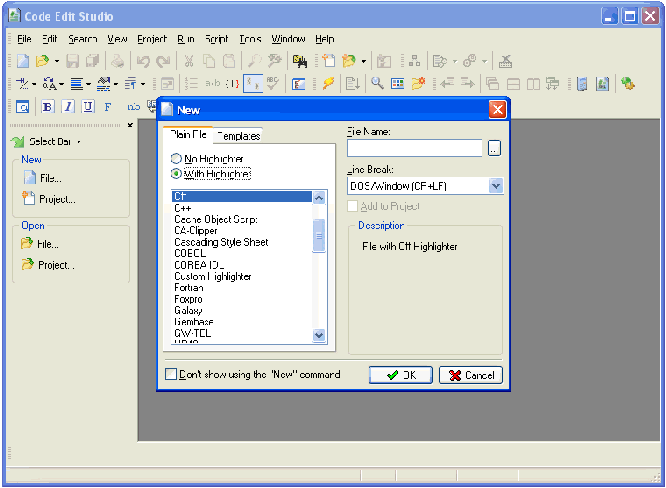Select CA-Clipper in the list
This screenshot has width=666, height=488.
point(242,231)
